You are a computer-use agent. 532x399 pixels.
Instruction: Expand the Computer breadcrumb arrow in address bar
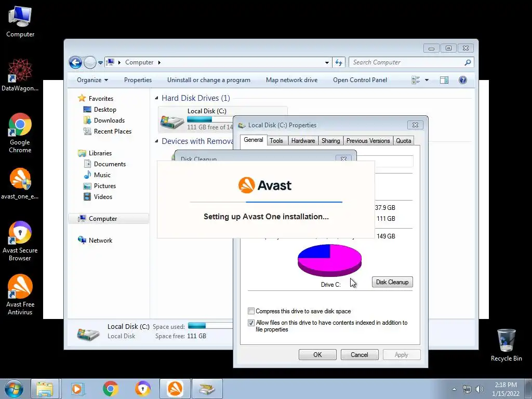point(159,62)
